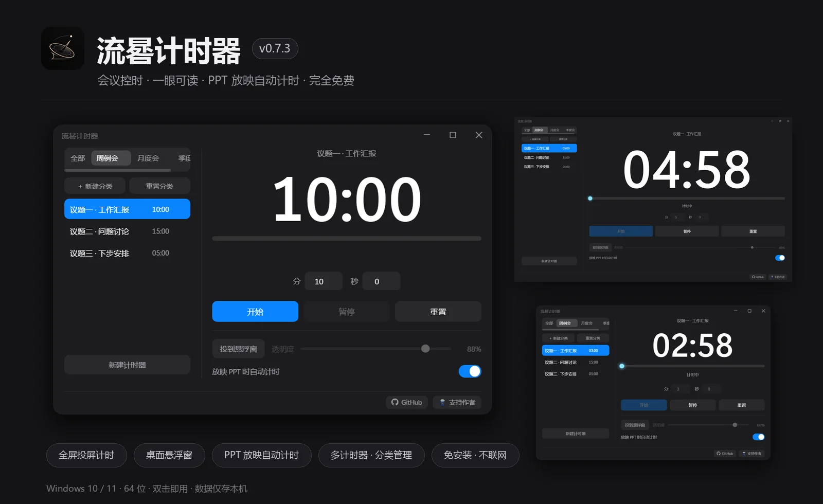Image resolution: width=823 pixels, height=504 pixels.
Task: Click the 秒 input field showing 0
Action: point(381,281)
